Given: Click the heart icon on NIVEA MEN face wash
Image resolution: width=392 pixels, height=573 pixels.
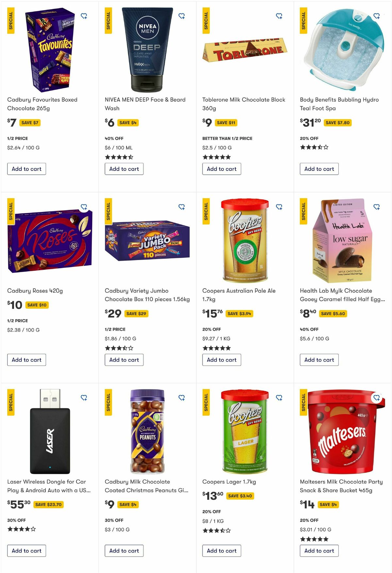Looking at the screenshot, I should pyautogui.click(x=182, y=16).
